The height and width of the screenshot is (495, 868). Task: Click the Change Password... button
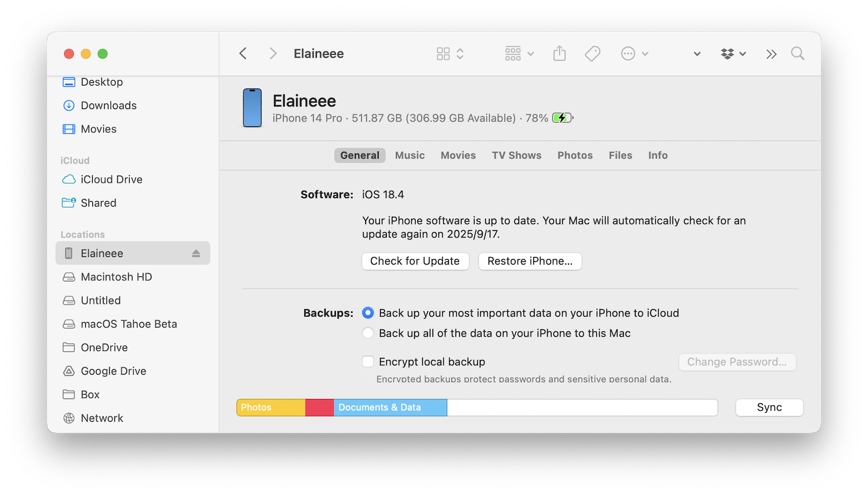(737, 362)
